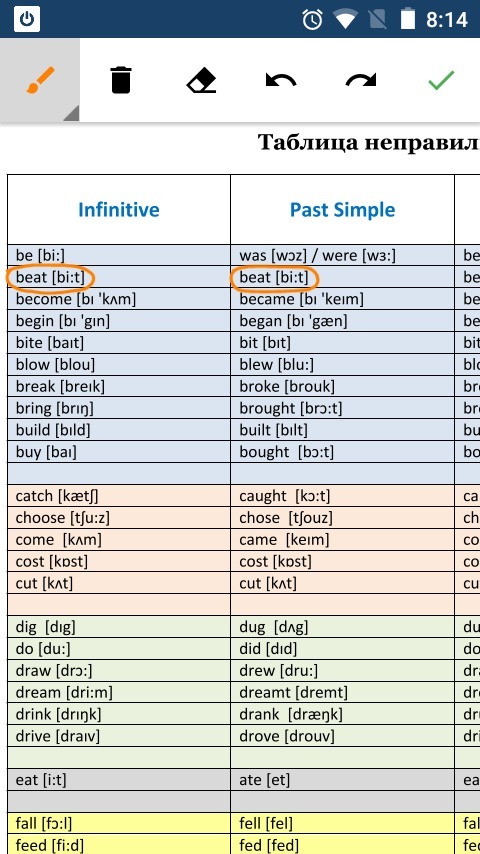Click the drank [dræŋk] cell
Screen dimensions: 480x854
point(342,714)
